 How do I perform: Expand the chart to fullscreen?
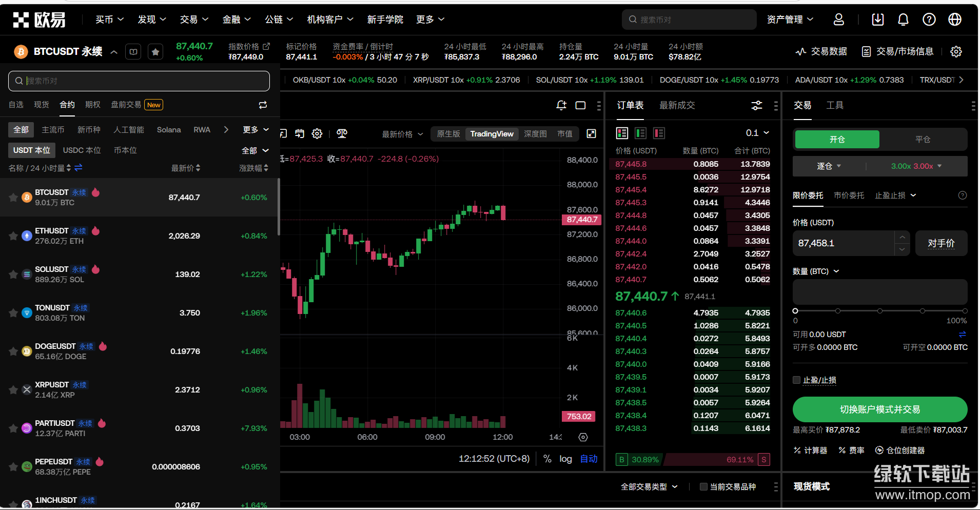[591, 134]
